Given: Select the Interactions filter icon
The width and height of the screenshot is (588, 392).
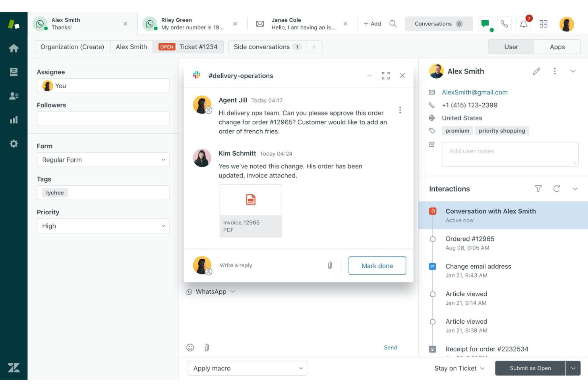Looking at the screenshot, I should [538, 189].
